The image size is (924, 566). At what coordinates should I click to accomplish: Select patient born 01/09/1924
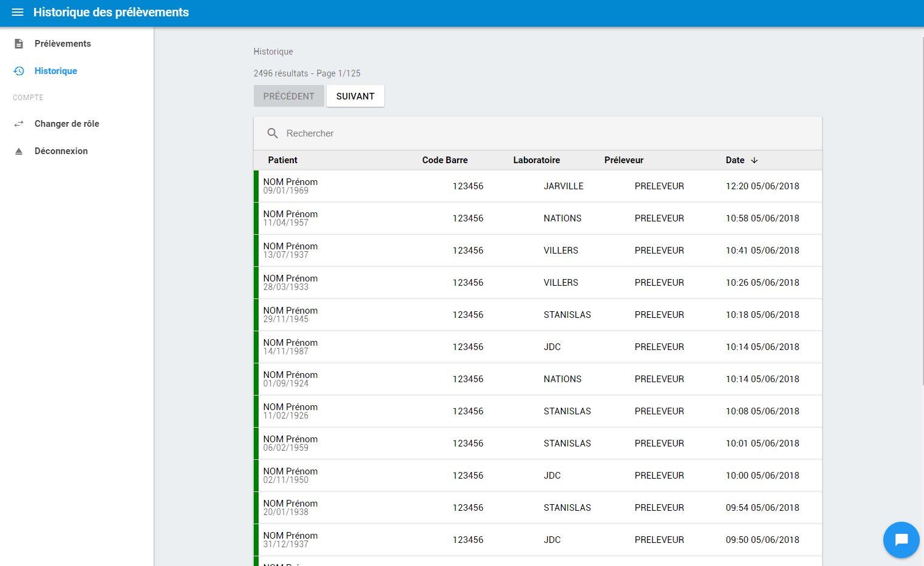[538, 379]
